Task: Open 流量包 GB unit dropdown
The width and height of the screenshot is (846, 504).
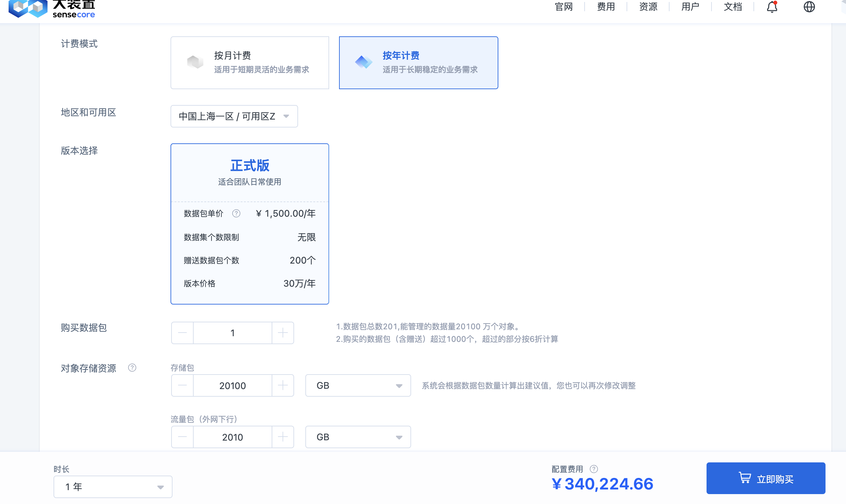Action: 358,437
